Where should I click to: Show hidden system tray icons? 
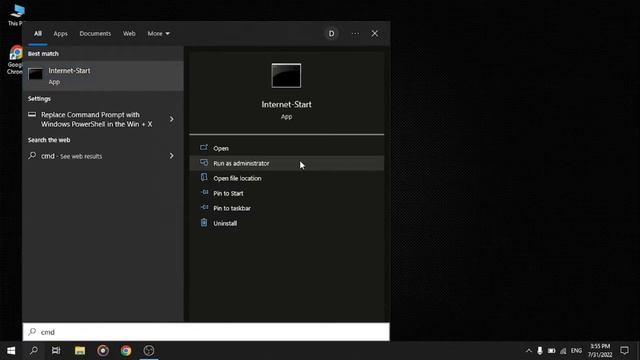(x=529, y=351)
